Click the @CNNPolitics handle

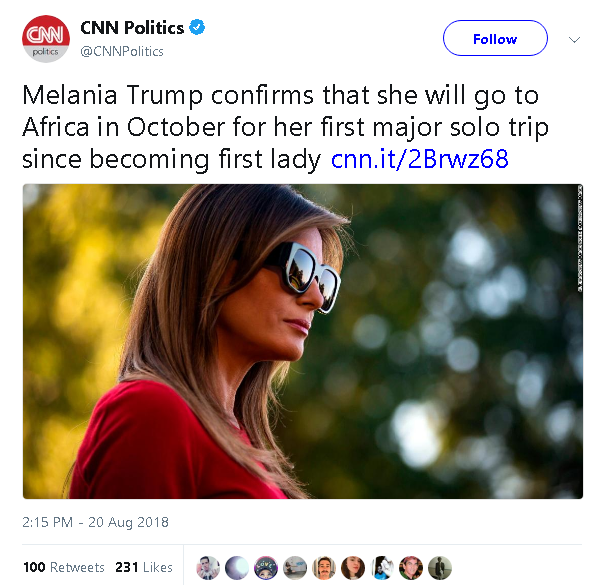(122, 51)
